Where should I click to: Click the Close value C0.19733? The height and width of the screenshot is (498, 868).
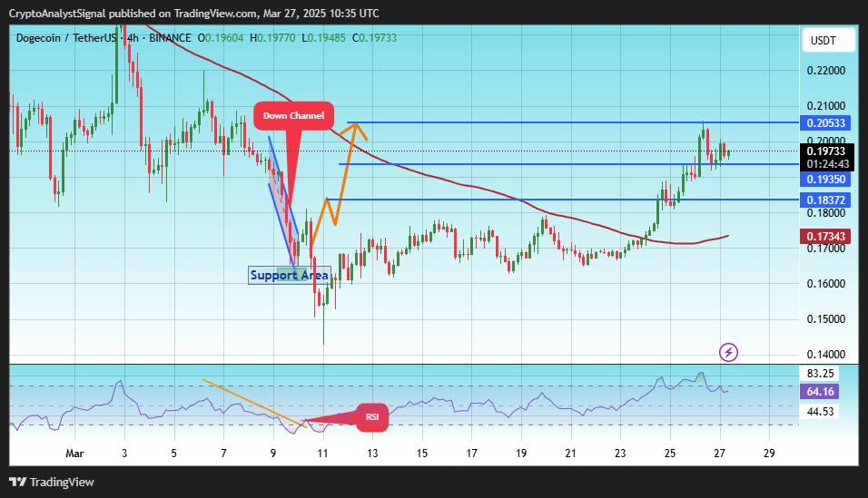[375, 38]
